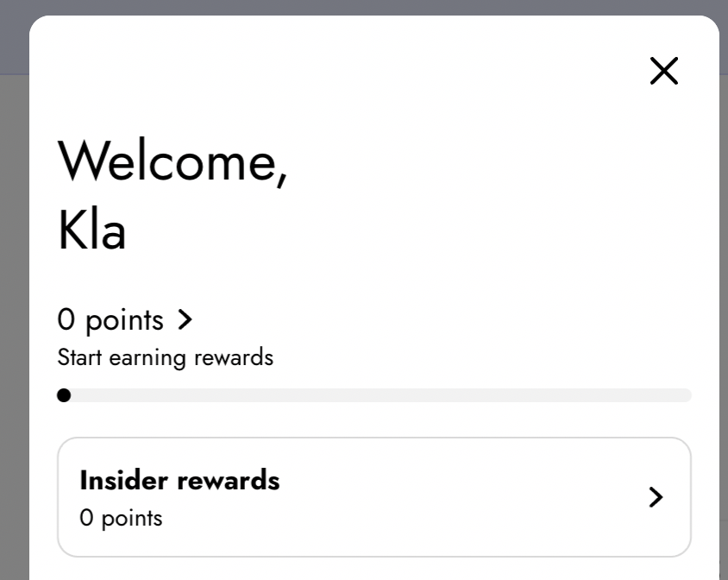Click the black progress dot indicator

pyautogui.click(x=64, y=395)
